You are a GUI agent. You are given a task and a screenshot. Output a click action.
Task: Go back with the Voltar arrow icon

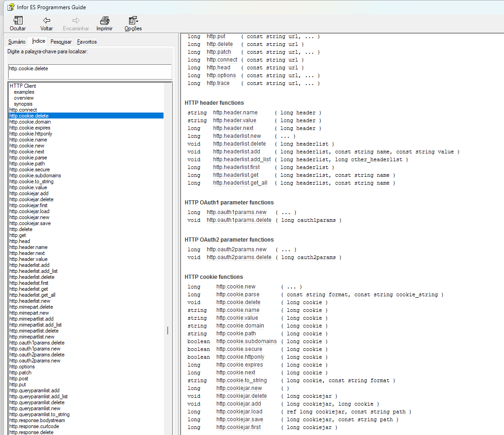pos(46,21)
